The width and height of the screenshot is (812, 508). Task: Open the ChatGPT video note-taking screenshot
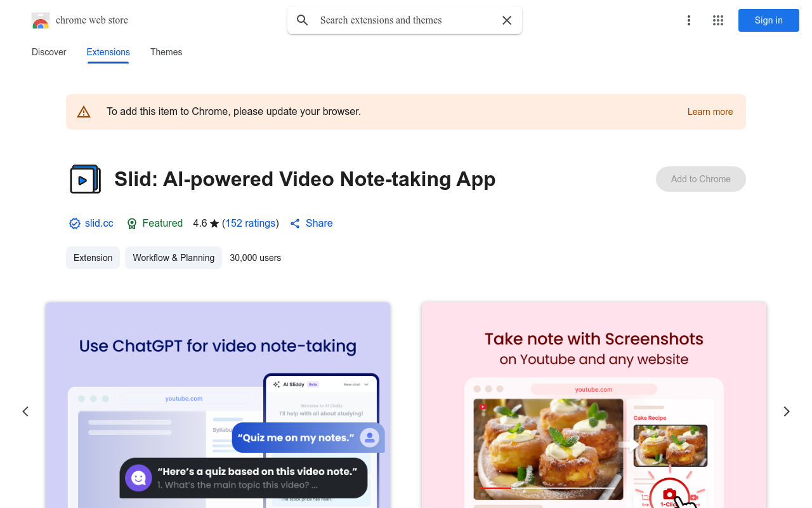pos(218,405)
